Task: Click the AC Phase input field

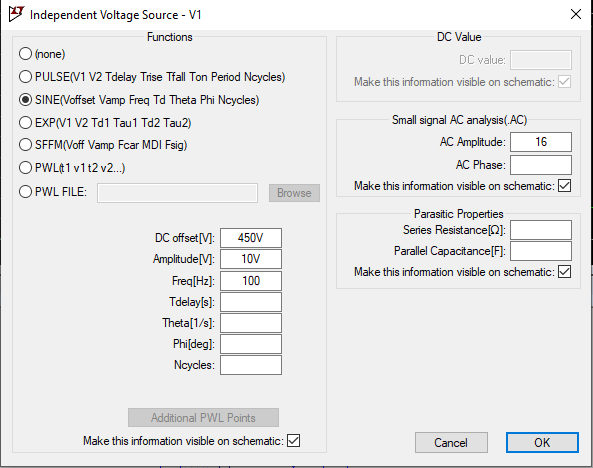Action: 541,165
